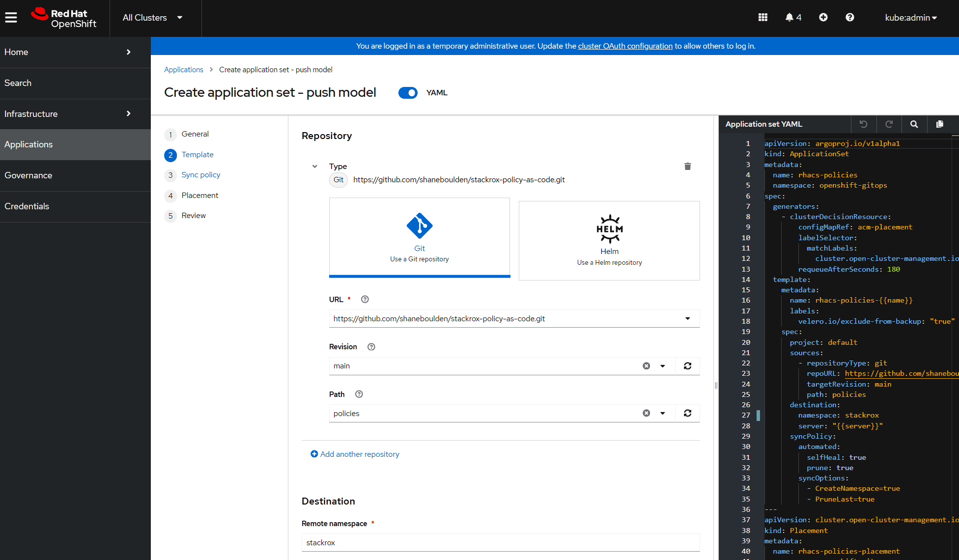Open Applications in the sidebar
The image size is (959, 560).
[75, 144]
